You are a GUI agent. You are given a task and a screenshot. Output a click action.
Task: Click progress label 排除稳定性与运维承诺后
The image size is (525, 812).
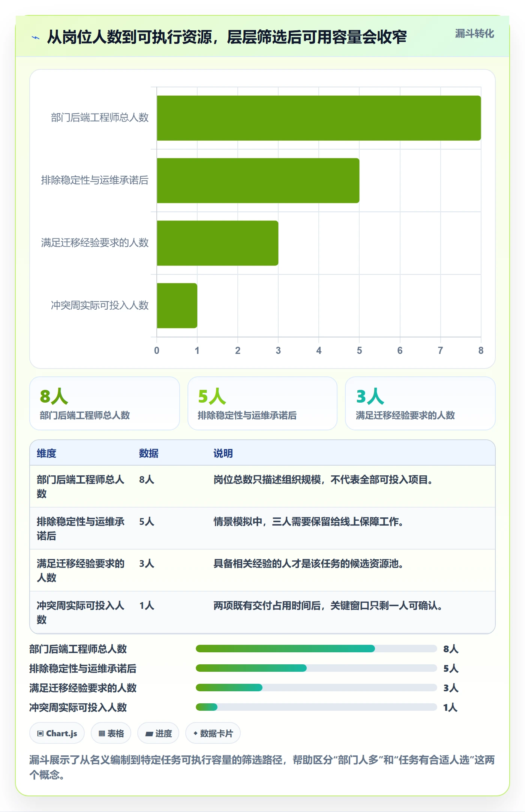[x=83, y=668]
